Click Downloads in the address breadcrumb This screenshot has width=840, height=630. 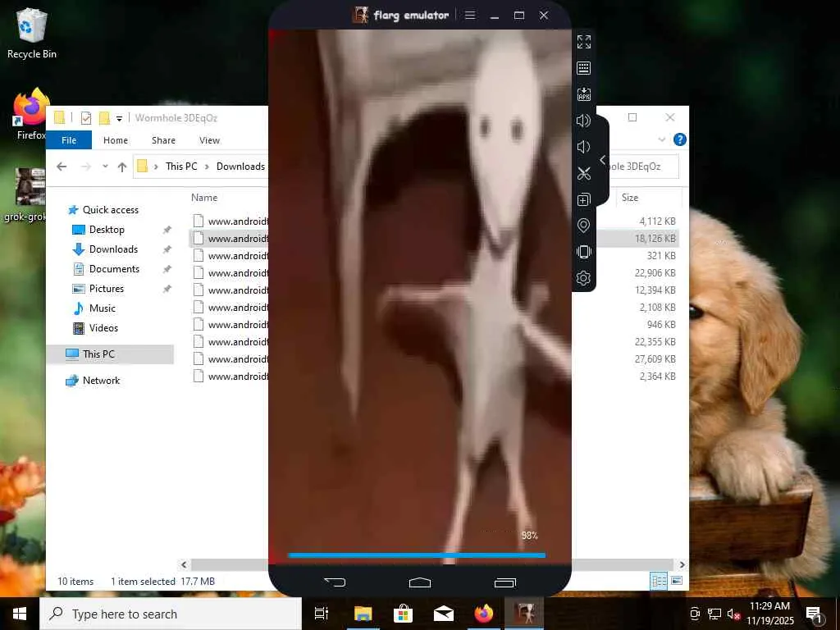click(x=240, y=166)
